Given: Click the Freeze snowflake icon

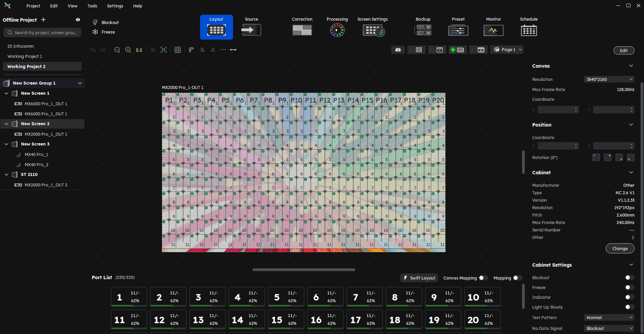Looking at the screenshot, I should coord(95,32).
